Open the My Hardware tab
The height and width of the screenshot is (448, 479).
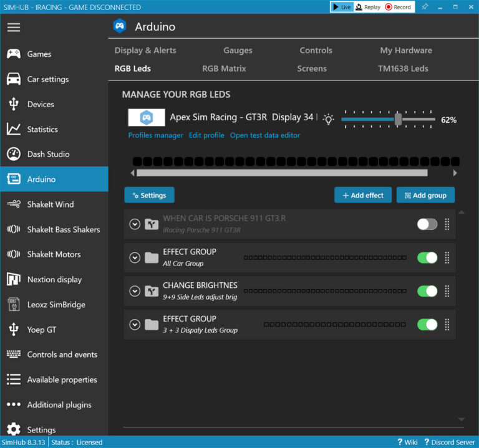coord(405,50)
